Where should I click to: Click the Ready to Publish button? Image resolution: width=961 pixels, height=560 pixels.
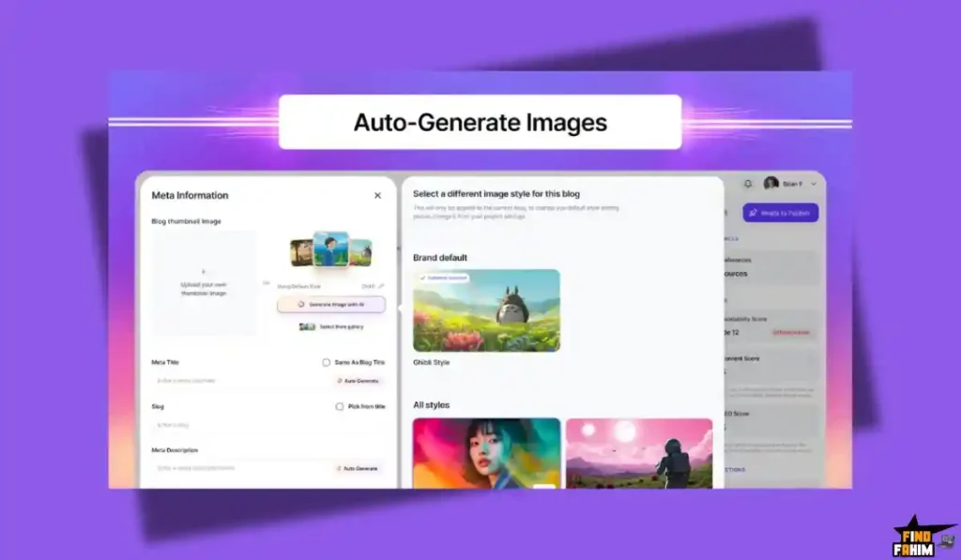(x=781, y=213)
